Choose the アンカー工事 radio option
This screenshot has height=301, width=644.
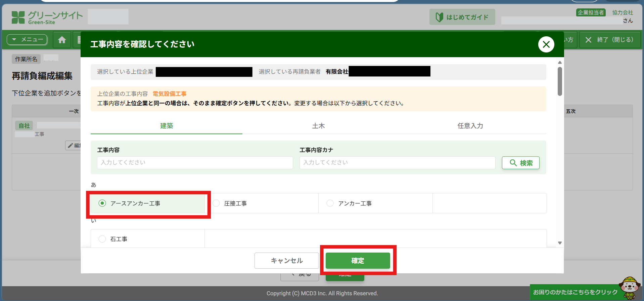click(x=330, y=203)
